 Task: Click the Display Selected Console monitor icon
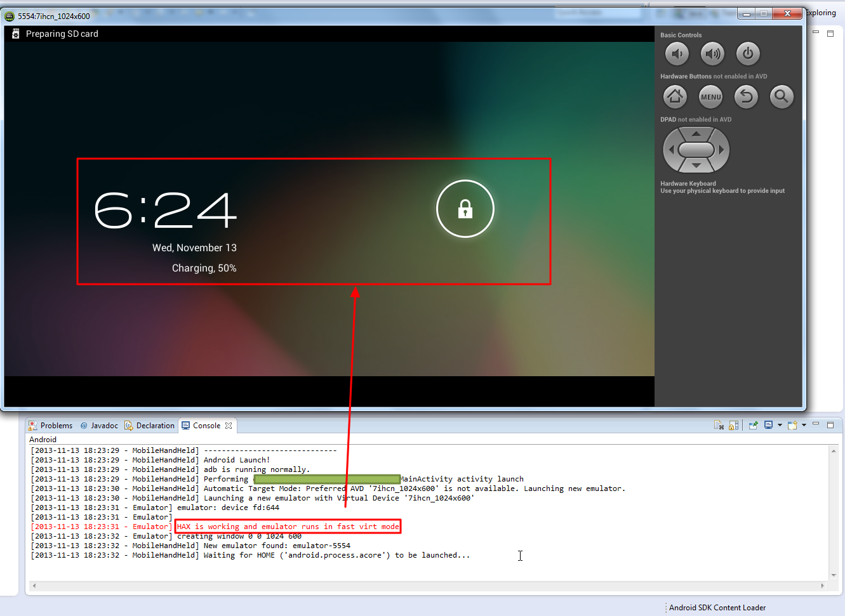769,425
